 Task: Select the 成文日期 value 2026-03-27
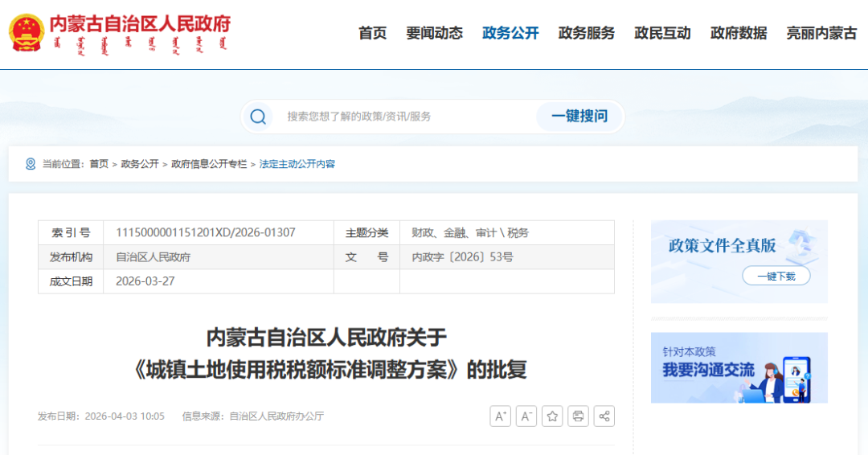(145, 281)
